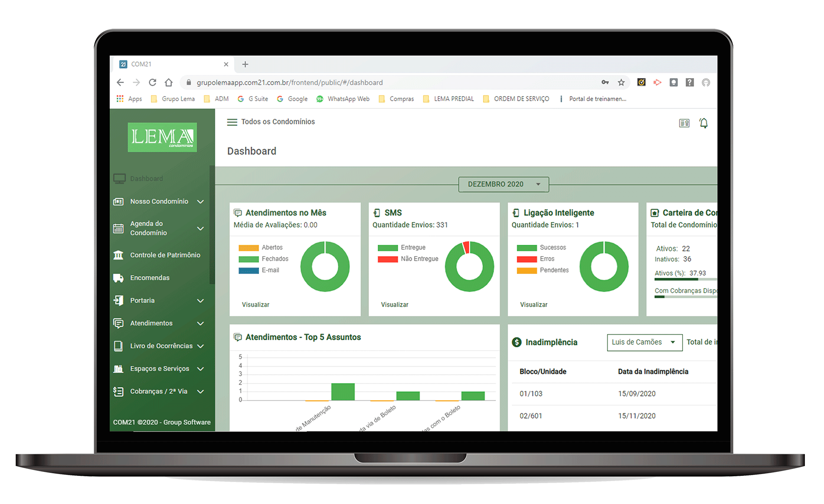Toggle the Pendentes orange legend swatch

tap(527, 270)
